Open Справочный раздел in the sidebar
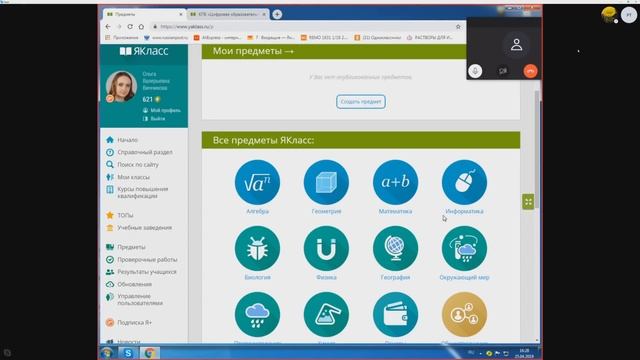This screenshot has width=640, height=360. click(139, 152)
